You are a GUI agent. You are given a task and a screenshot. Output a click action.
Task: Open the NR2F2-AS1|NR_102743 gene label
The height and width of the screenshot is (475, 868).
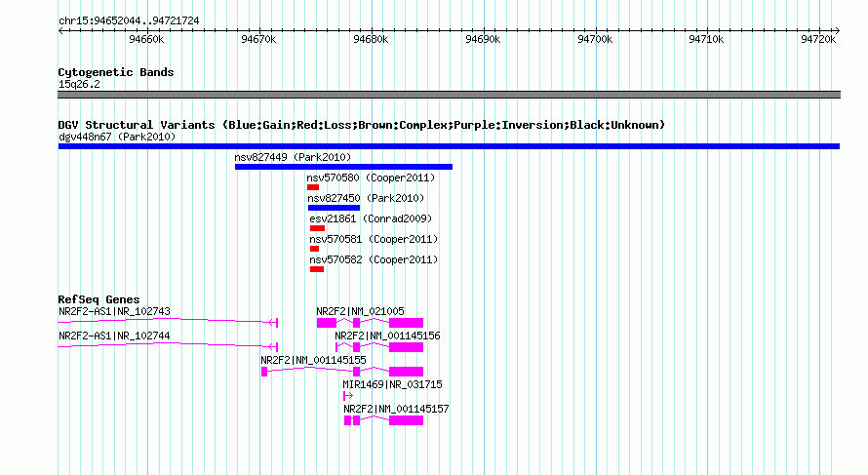(x=114, y=311)
